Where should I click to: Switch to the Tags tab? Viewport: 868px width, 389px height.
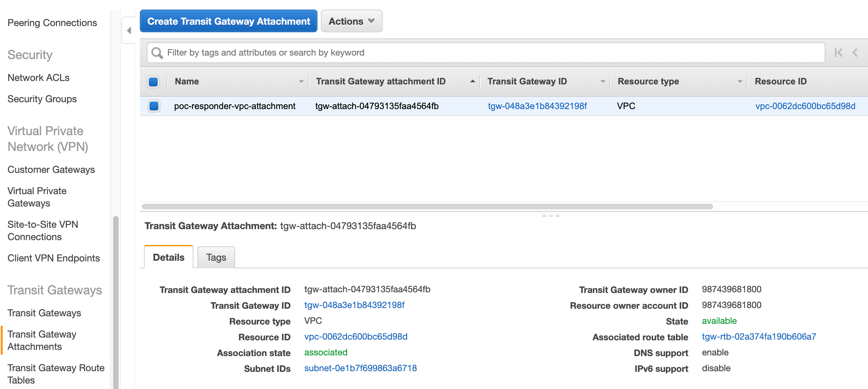pos(216,257)
